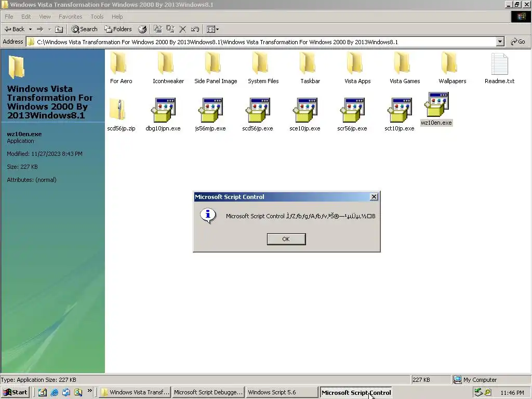This screenshot has width=532, height=399.
Task: Open the View menu
Action: click(x=45, y=17)
